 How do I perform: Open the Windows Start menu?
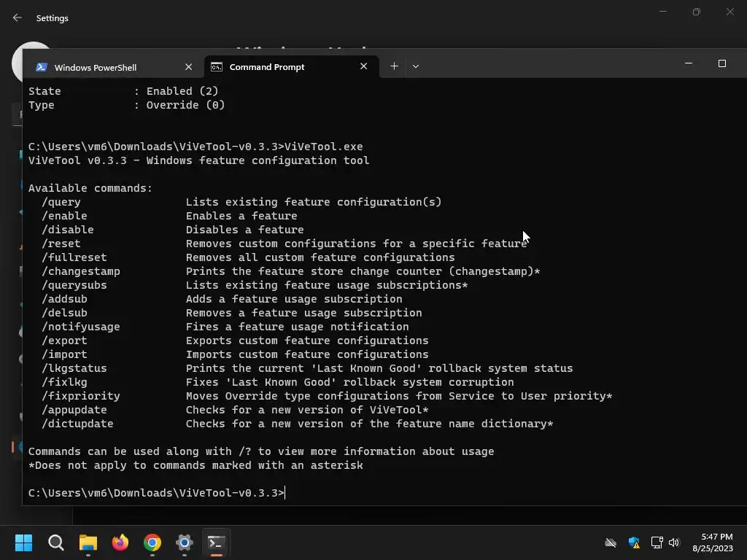click(x=24, y=542)
